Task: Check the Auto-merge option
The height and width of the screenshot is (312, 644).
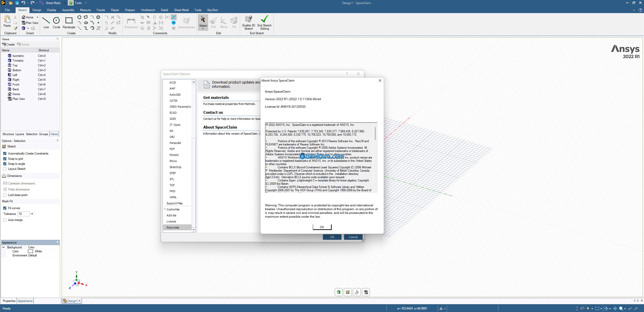Action: [x=5, y=220]
